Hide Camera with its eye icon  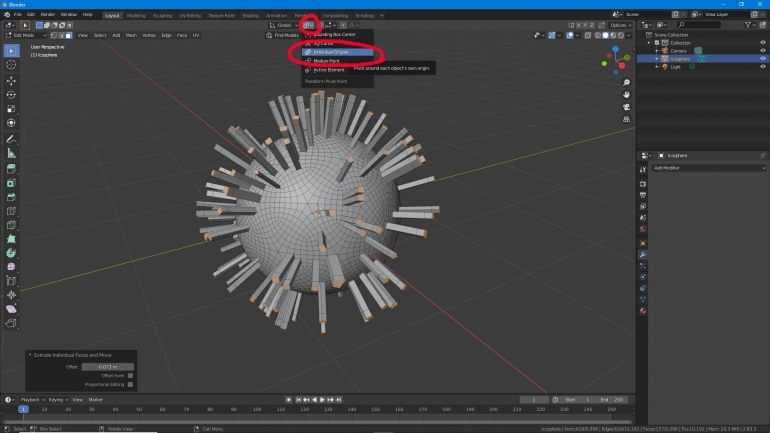pyautogui.click(x=763, y=51)
